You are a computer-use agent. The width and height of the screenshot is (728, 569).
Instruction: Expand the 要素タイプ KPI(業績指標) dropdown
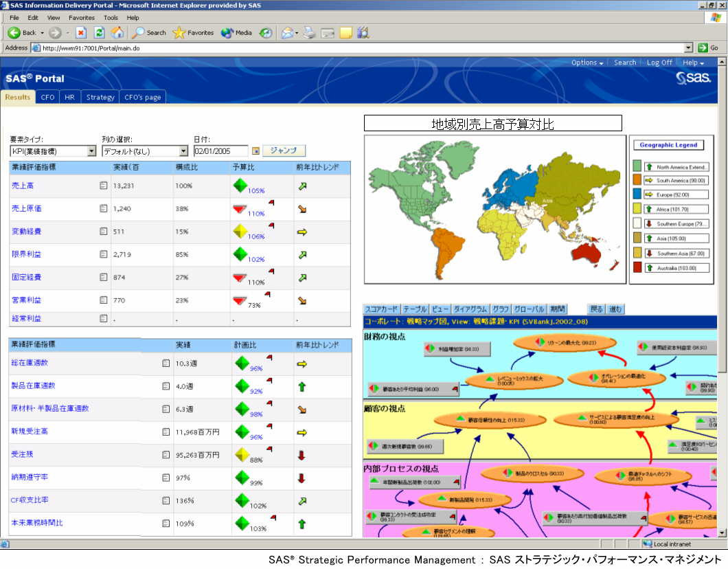(x=91, y=151)
